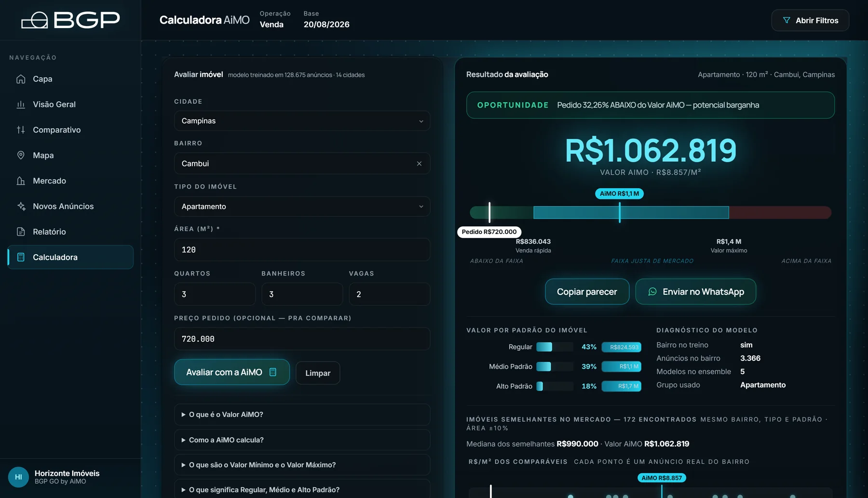868x498 pixels.
Task: Click the Banheiros input field
Action: [x=302, y=294]
